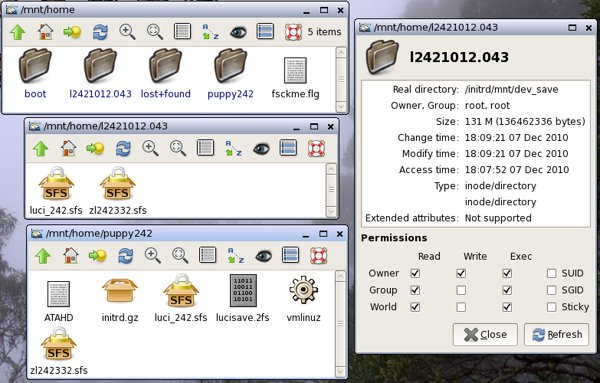This screenshot has height=383, width=600.
Task: Click help lifebuoy in l2421012.043 file window
Action: pos(316,148)
